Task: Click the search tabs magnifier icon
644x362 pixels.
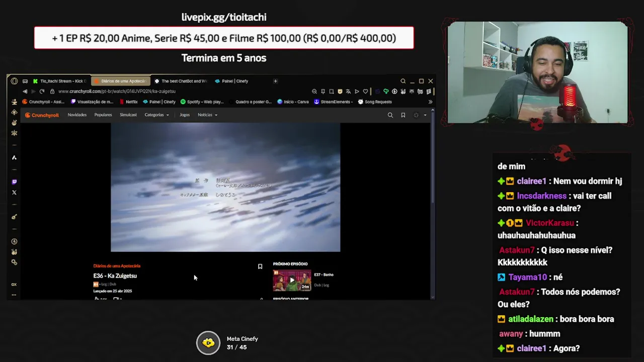Action: coord(403,81)
